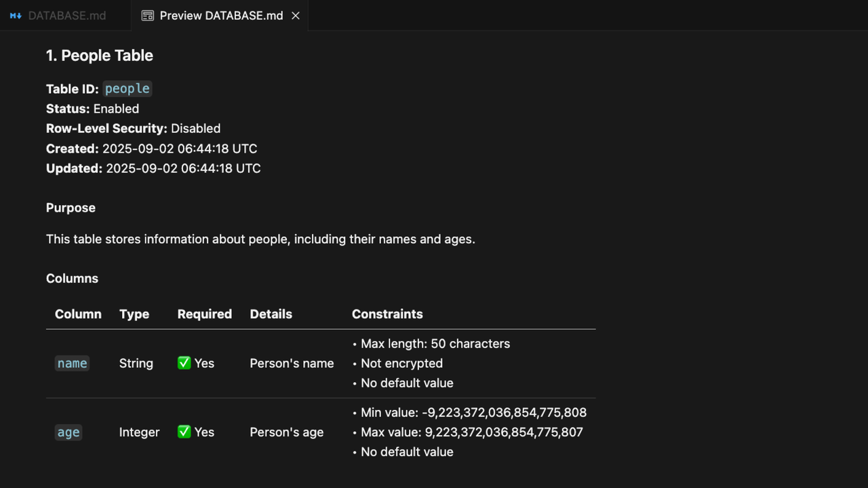Click the Min value constraint for age

[473, 413]
